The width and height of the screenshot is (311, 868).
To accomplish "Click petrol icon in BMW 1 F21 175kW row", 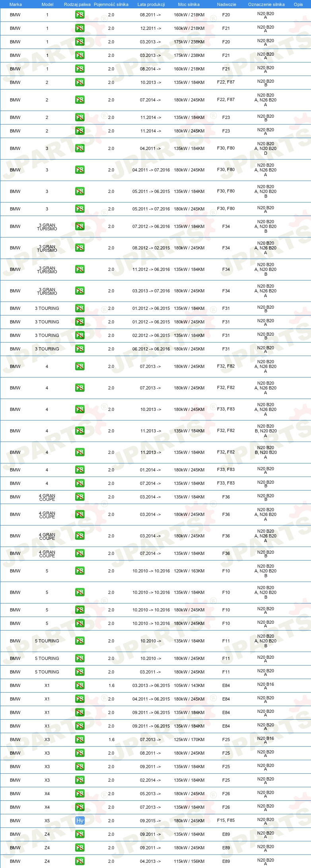I will [80, 55].
